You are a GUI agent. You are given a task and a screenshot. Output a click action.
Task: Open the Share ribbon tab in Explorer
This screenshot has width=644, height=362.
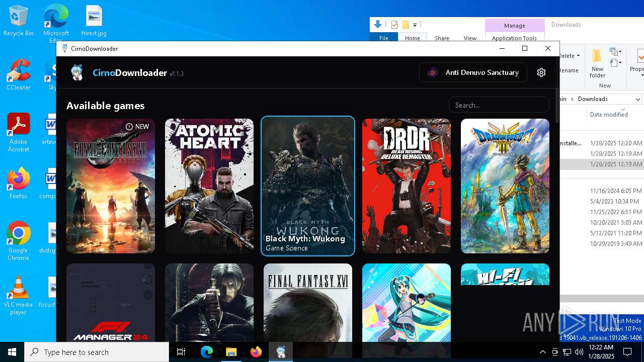(442, 38)
